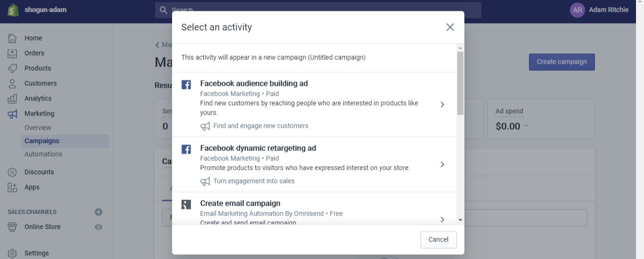This screenshot has width=644, height=259.
Task: Click the Customers person icon
Action: 12,84
